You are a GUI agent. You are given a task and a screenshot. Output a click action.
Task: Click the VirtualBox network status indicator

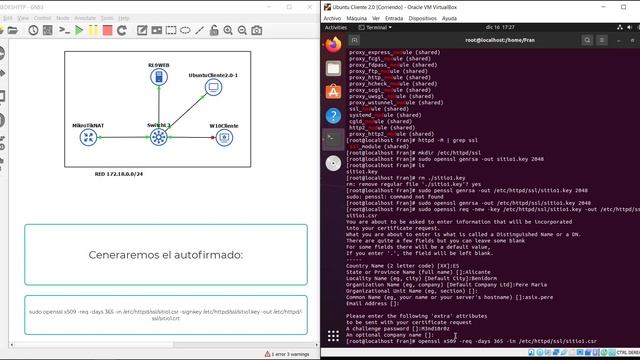coord(556,352)
